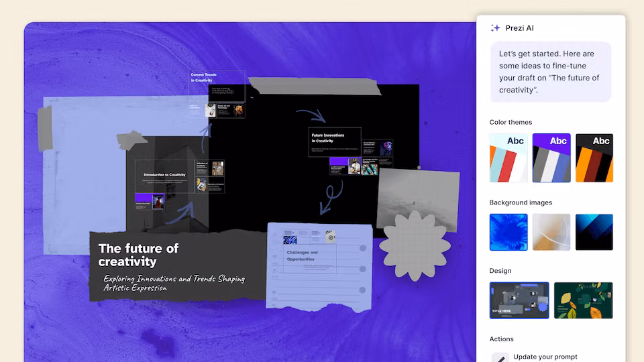Viewport: 644px width, 362px height.
Task: Select the black and orange color theme
Action: tap(594, 158)
